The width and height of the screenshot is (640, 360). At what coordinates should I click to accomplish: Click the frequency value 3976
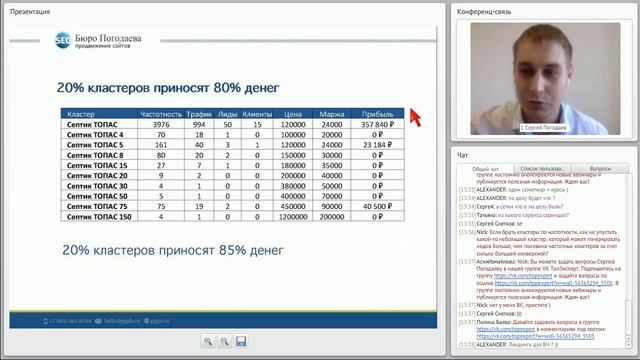click(161, 124)
